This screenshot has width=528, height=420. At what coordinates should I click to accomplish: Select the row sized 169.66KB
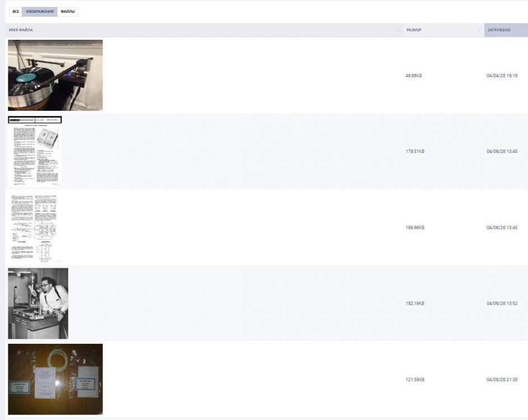pyautogui.click(x=267, y=227)
